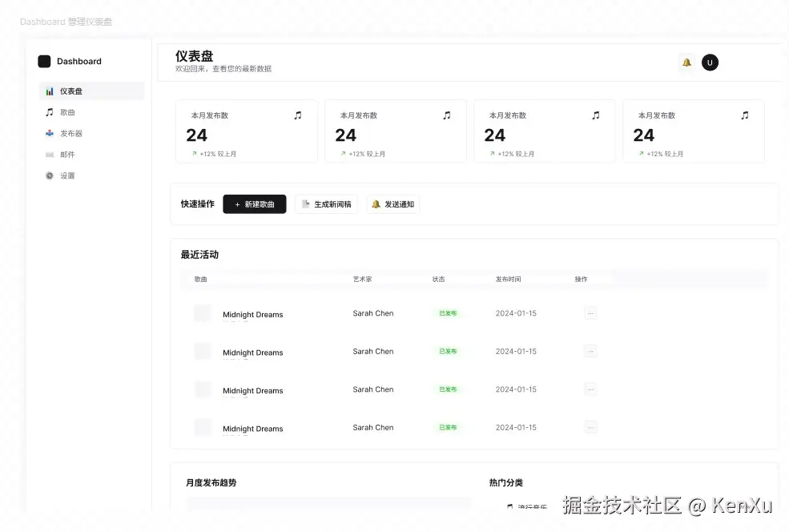Open the 仪表盘 sidebar item
The height and width of the screenshot is (532, 789).
click(x=91, y=91)
